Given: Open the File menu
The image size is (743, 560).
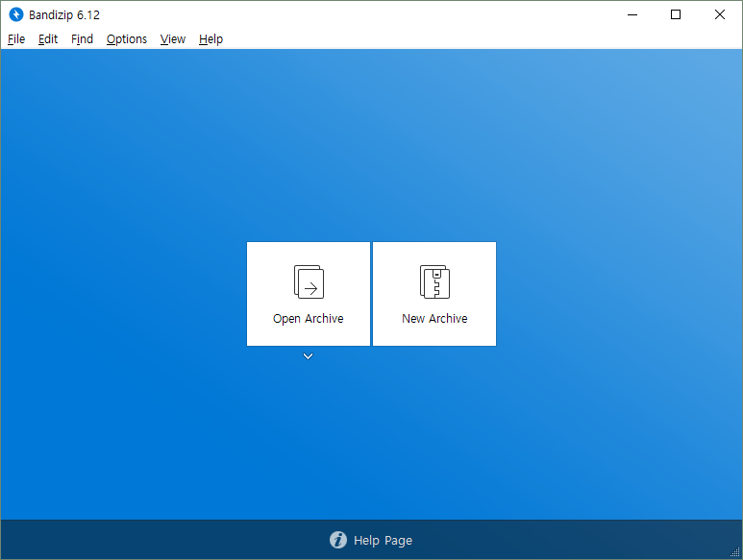Looking at the screenshot, I should (x=16, y=39).
